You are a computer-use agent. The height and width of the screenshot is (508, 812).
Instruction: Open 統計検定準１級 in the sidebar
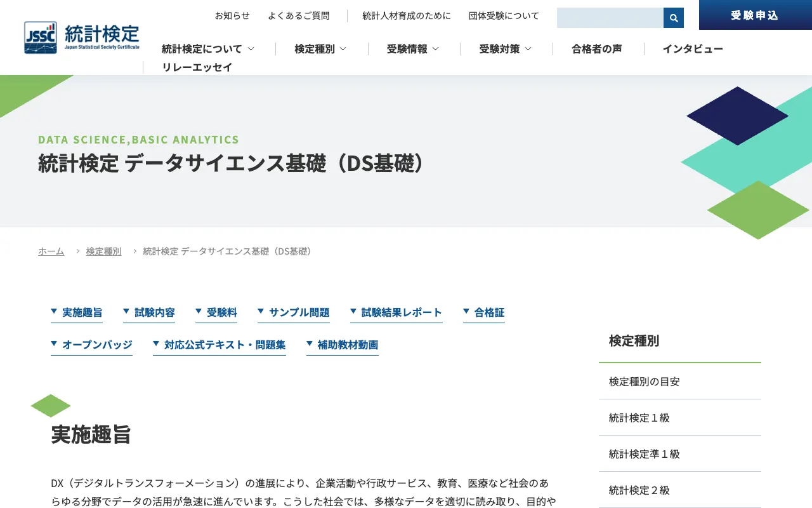coord(680,454)
